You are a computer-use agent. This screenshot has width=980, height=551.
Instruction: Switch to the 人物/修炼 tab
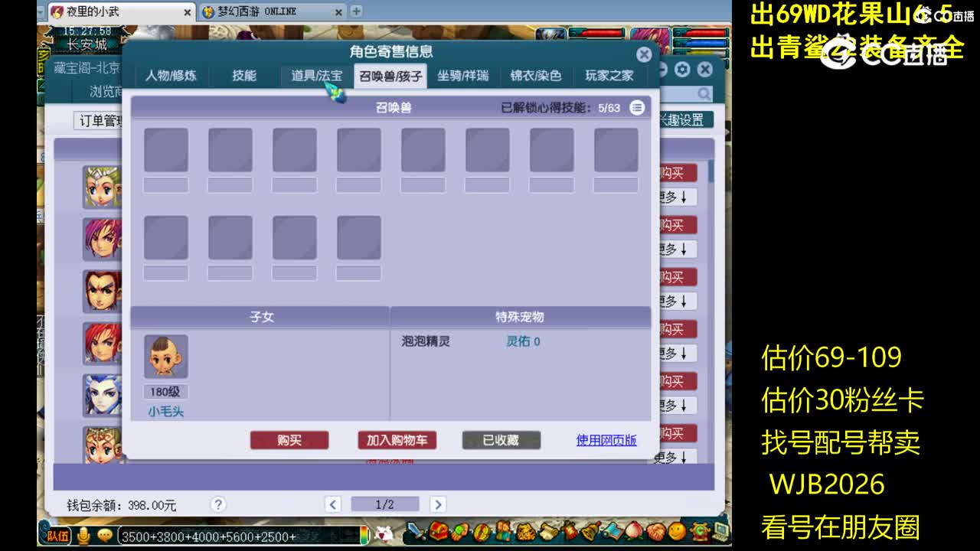[171, 75]
